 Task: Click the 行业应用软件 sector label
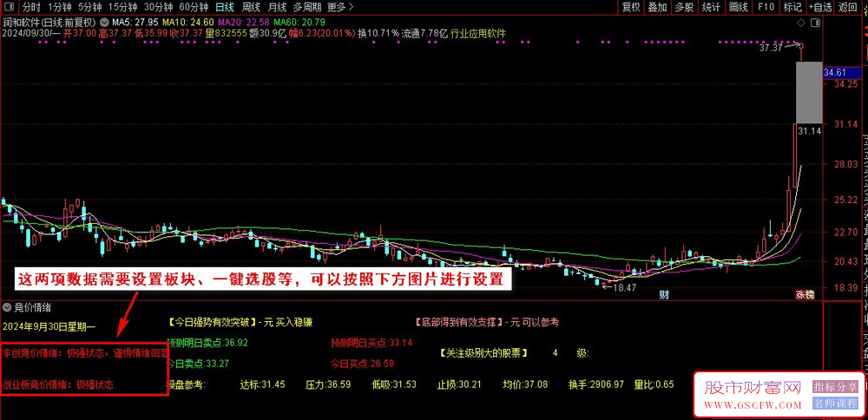point(477,33)
